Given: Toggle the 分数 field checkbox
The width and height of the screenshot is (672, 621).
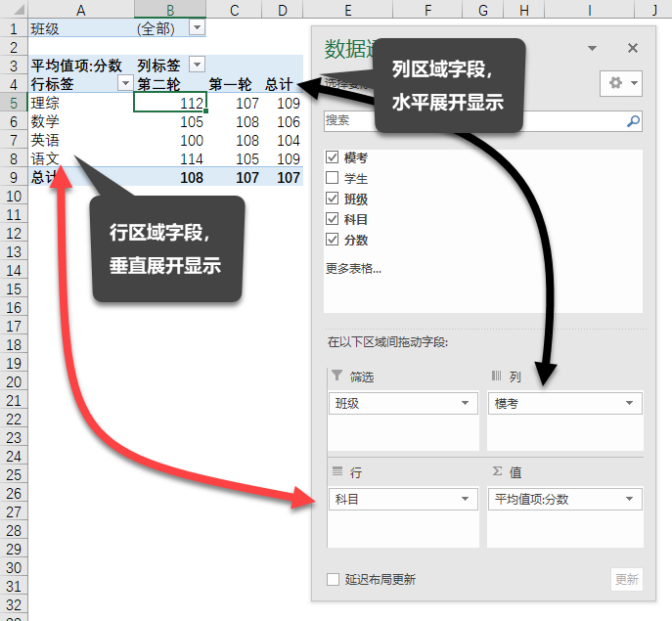Looking at the screenshot, I should (x=333, y=240).
